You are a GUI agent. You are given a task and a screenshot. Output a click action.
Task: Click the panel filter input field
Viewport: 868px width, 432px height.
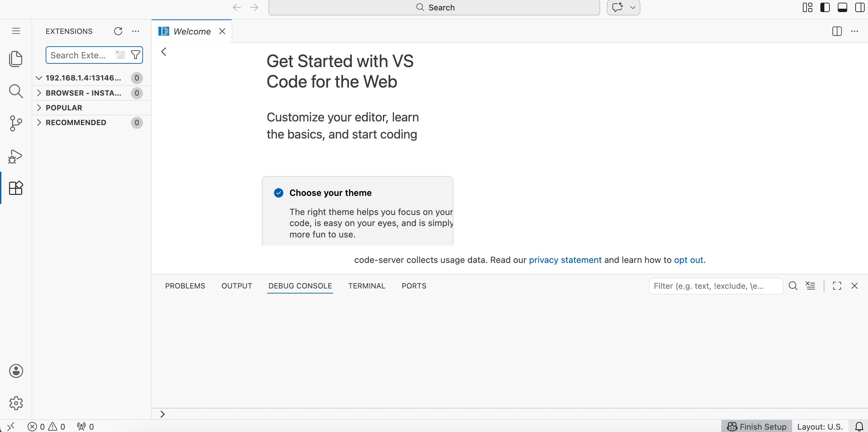pos(716,285)
